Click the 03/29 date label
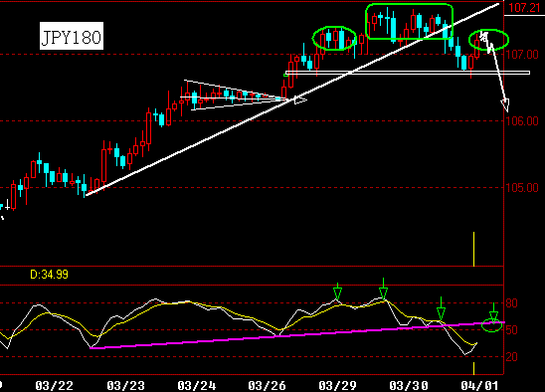The image size is (545, 392). (x=337, y=386)
